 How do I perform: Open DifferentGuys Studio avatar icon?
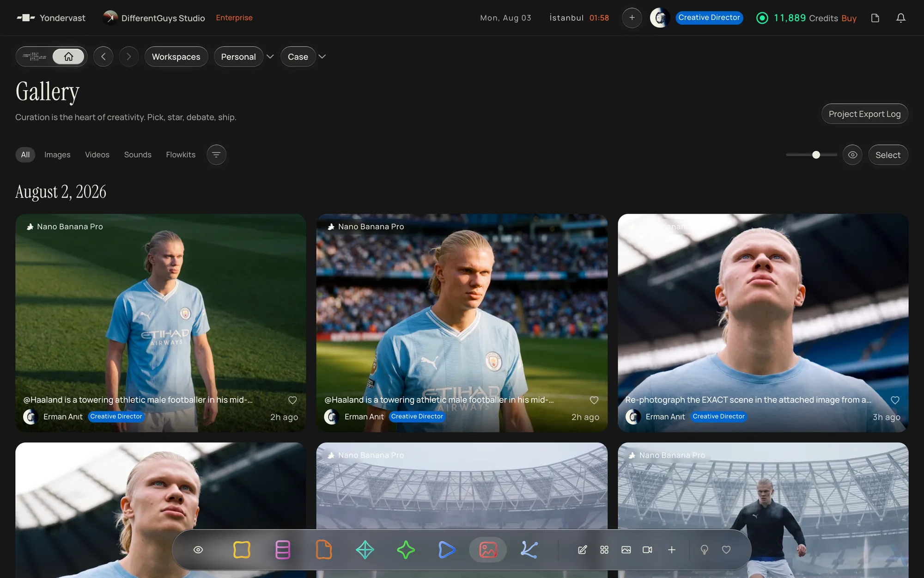click(110, 18)
